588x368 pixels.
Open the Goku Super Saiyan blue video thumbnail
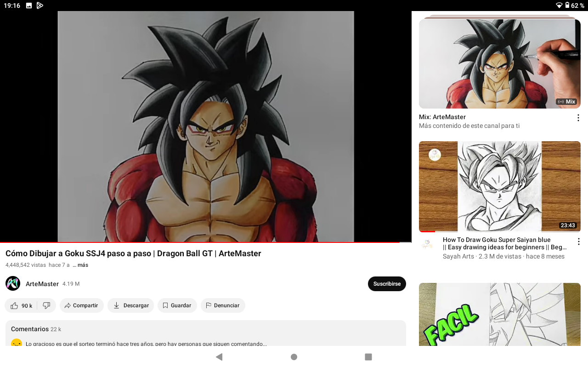[x=500, y=187]
